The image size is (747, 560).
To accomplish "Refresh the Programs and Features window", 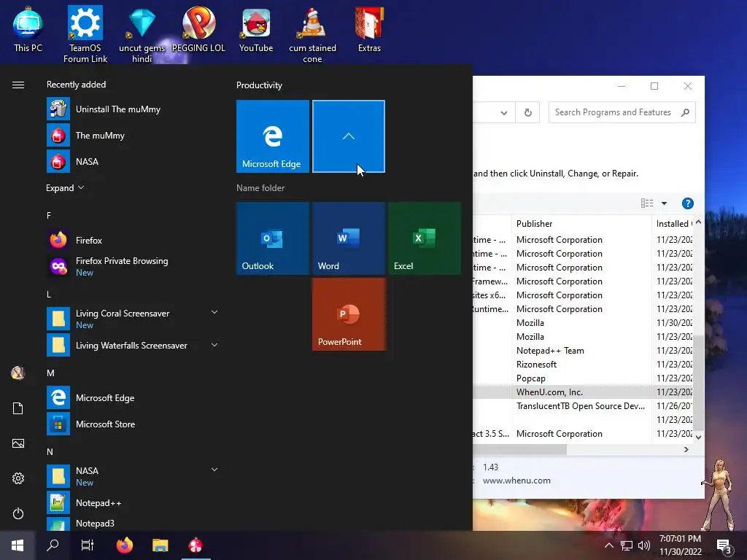I will 528,113.
